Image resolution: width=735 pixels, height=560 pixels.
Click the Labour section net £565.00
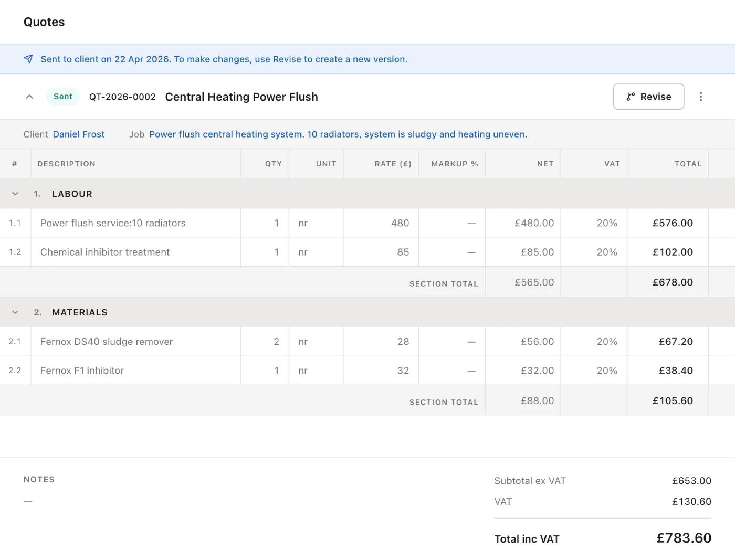tap(534, 282)
